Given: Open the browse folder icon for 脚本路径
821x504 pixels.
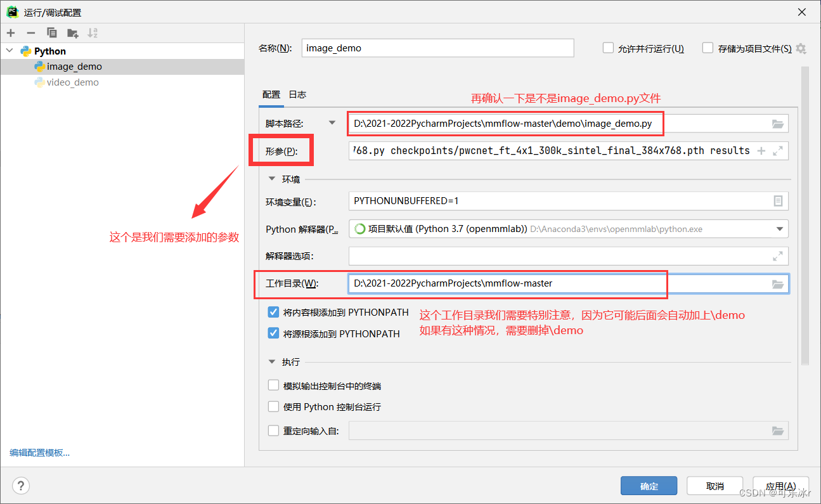Looking at the screenshot, I should [x=778, y=124].
